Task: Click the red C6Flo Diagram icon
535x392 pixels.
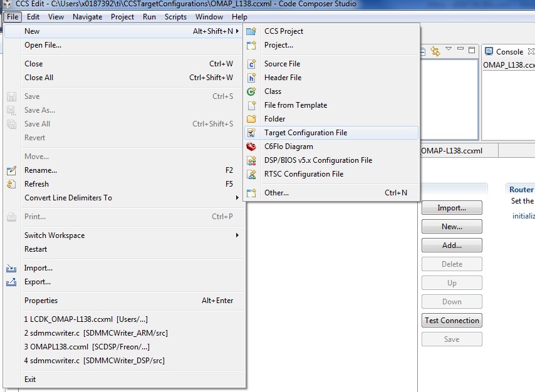Action: pyautogui.click(x=251, y=147)
